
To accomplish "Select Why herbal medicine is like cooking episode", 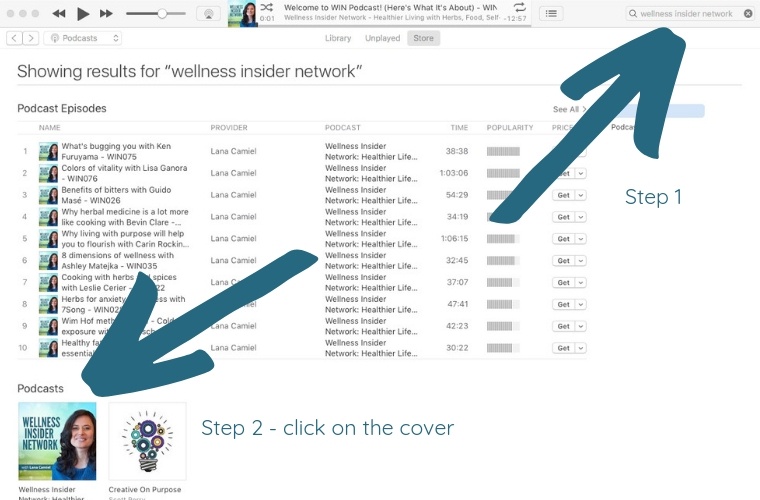I will tap(125, 217).
